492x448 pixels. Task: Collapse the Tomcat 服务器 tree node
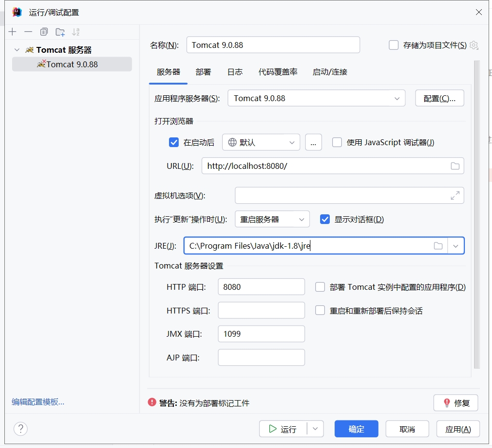(17, 50)
